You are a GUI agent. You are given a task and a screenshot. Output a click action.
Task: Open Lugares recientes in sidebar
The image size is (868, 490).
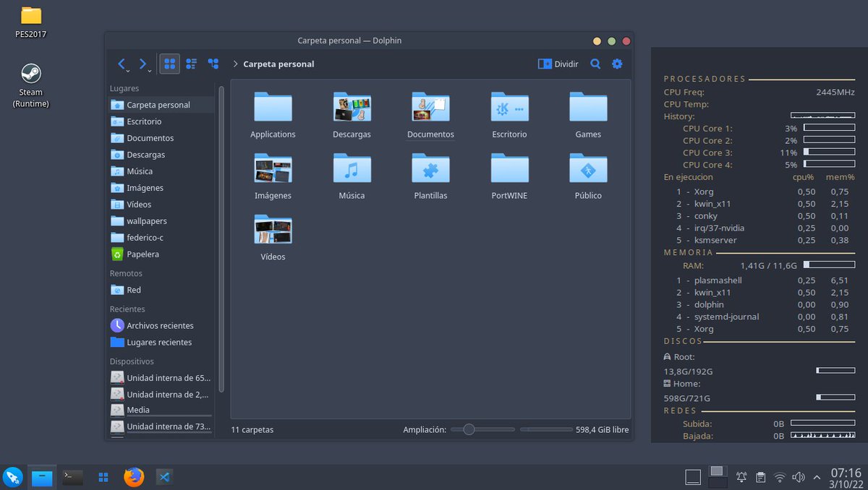pos(161,343)
